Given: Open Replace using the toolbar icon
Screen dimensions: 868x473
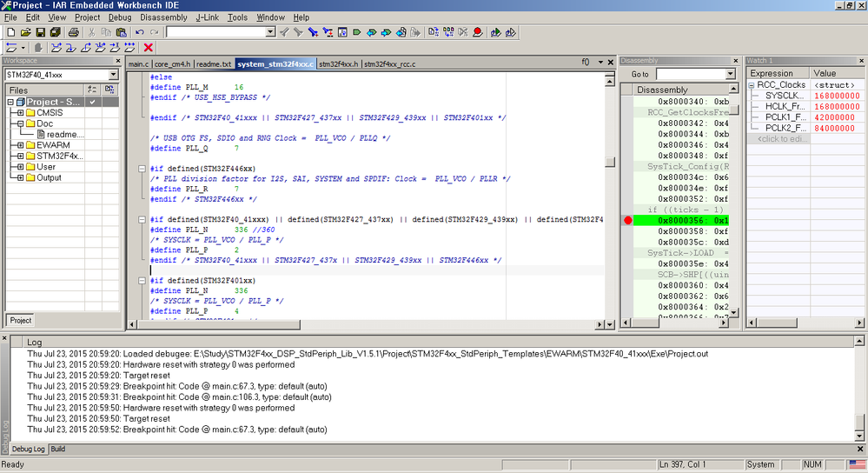Looking at the screenshot, I should [328, 32].
